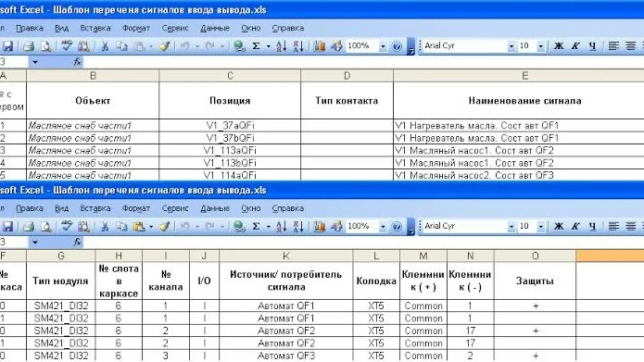Click AutoSum sigma in lower window

[x=256, y=226]
